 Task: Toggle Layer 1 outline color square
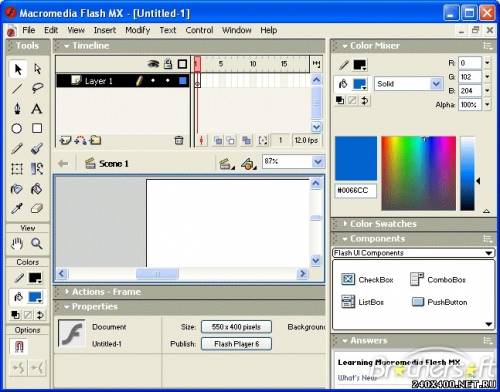(x=183, y=81)
